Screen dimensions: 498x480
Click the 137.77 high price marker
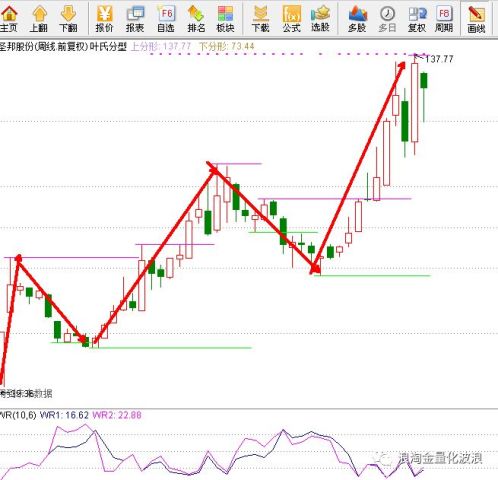pyautogui.click(x=439, y=59)
